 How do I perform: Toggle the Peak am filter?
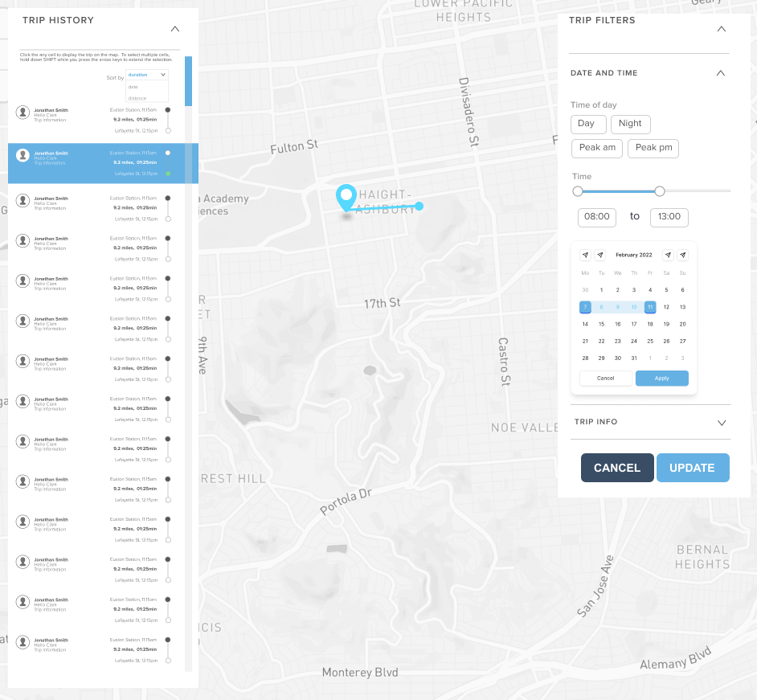(596, 148)
